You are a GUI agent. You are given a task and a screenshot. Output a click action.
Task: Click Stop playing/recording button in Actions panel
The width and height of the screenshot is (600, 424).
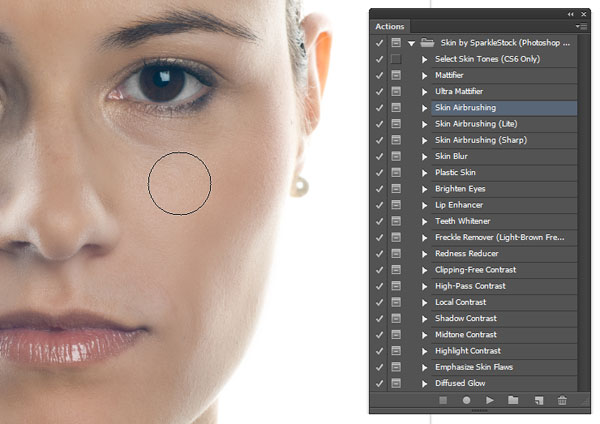443,400
